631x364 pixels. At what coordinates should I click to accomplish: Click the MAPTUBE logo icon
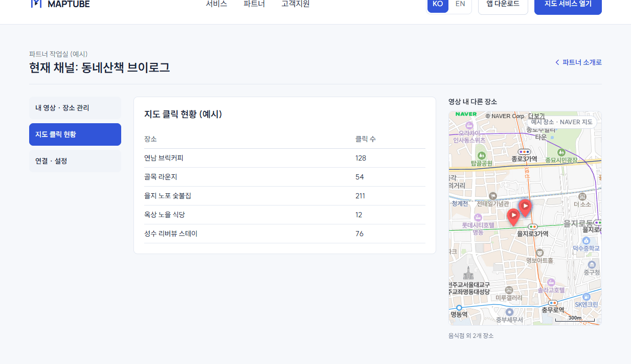(36, 4)
